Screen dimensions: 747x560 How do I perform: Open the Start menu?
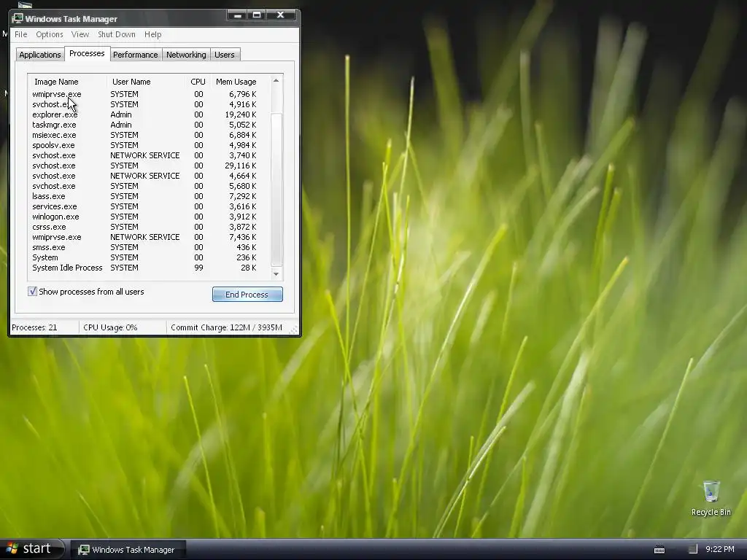[x=31, y=548]
